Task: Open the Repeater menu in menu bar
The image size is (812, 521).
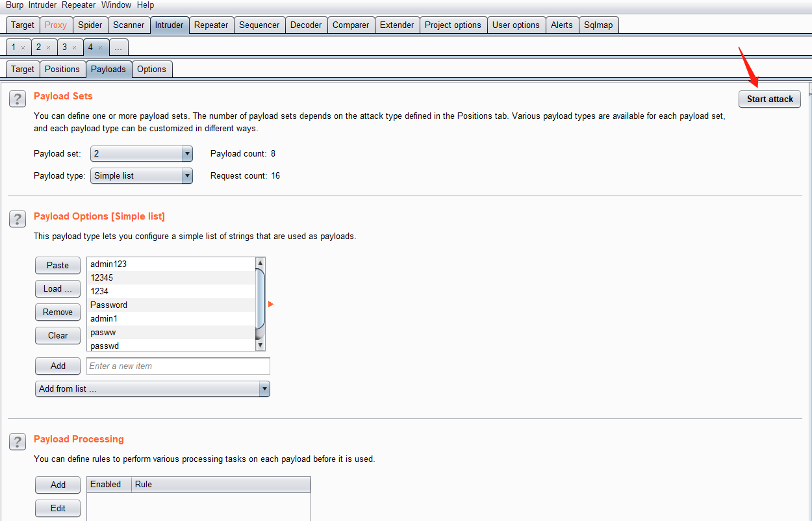Action: (80, 5)
